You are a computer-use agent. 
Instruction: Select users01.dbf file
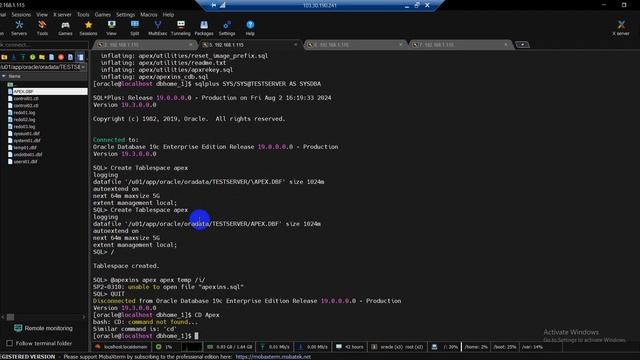(x=25, y=161)
